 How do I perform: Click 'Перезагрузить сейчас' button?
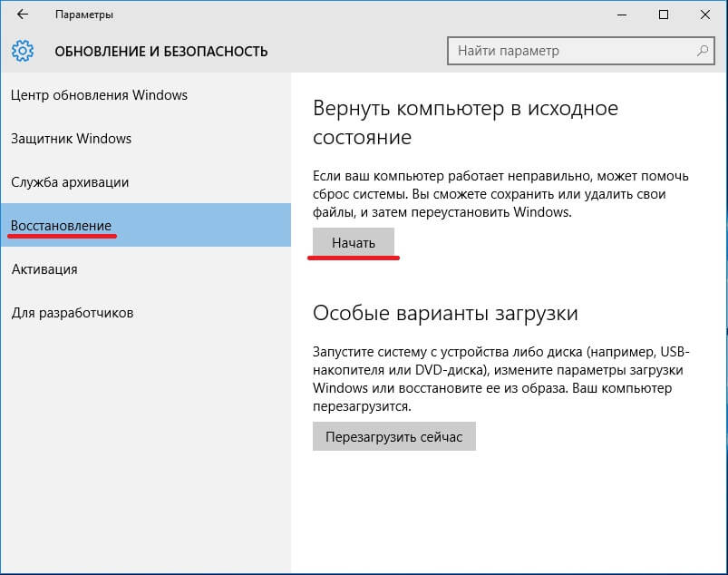click(x=393, y=437)
